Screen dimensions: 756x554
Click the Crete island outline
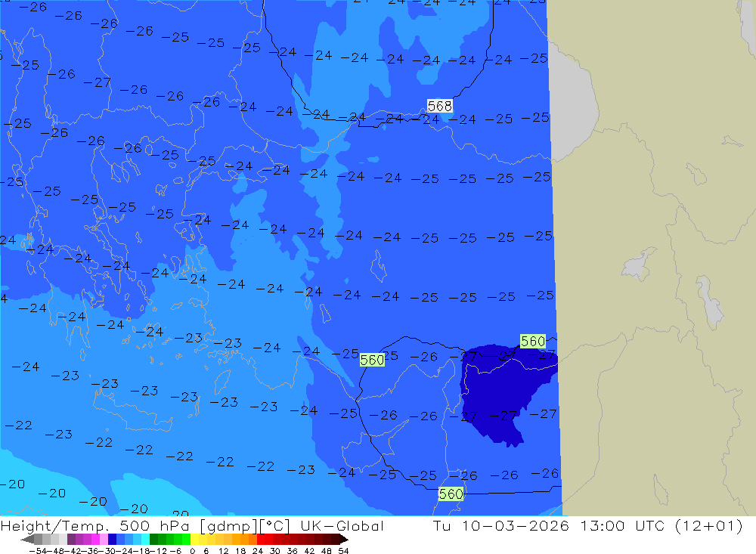132,412
